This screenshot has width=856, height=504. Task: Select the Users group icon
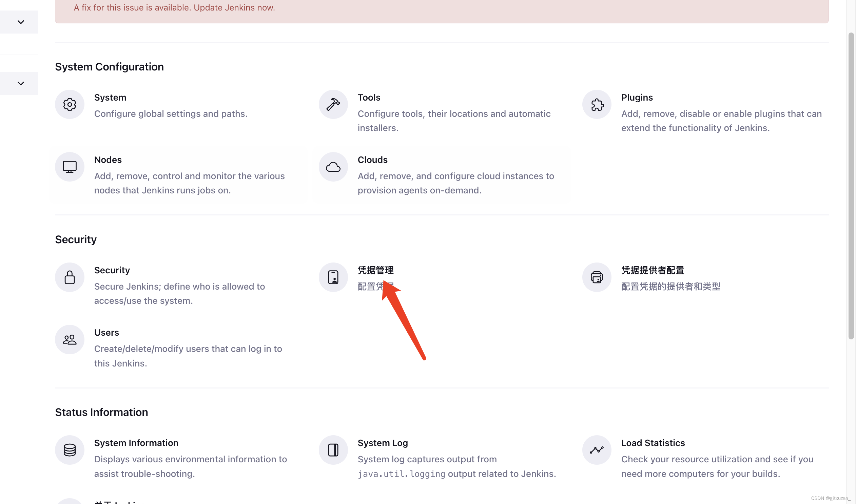(x=69, y=339)
